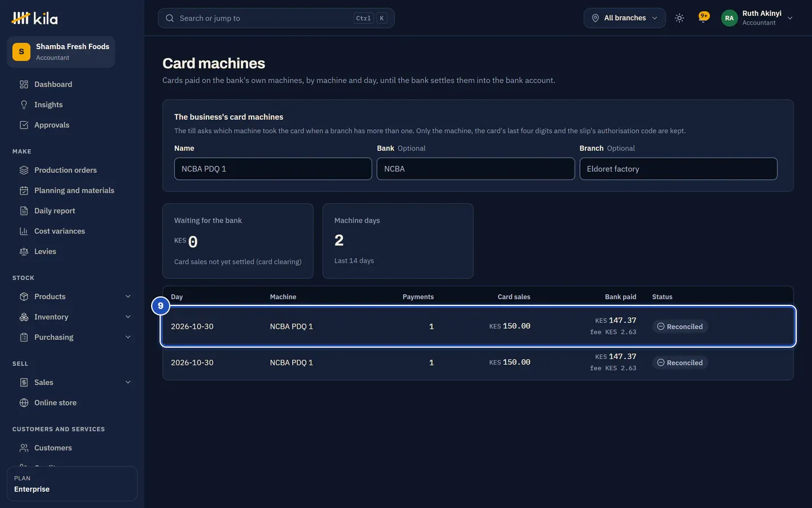Open the Ruth Akinyi account menu chevron
The width and height of the screenshot is (812, 508).
(x=790, y=18)
